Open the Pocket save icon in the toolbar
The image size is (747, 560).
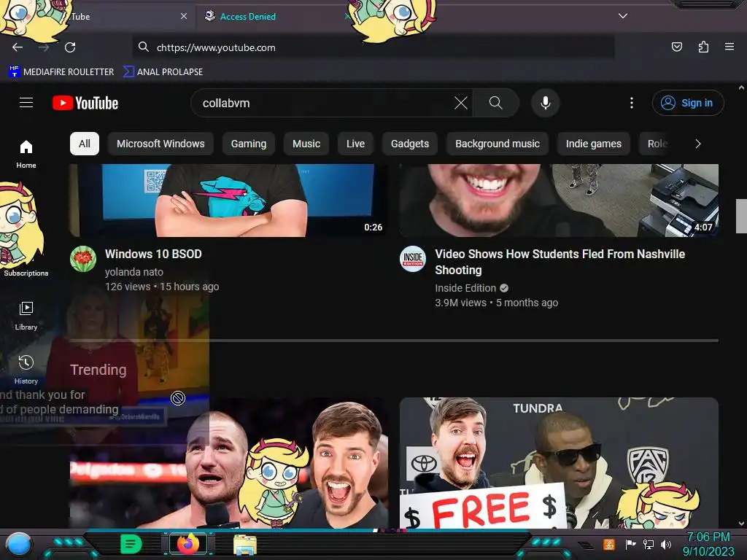click(676, 47)
